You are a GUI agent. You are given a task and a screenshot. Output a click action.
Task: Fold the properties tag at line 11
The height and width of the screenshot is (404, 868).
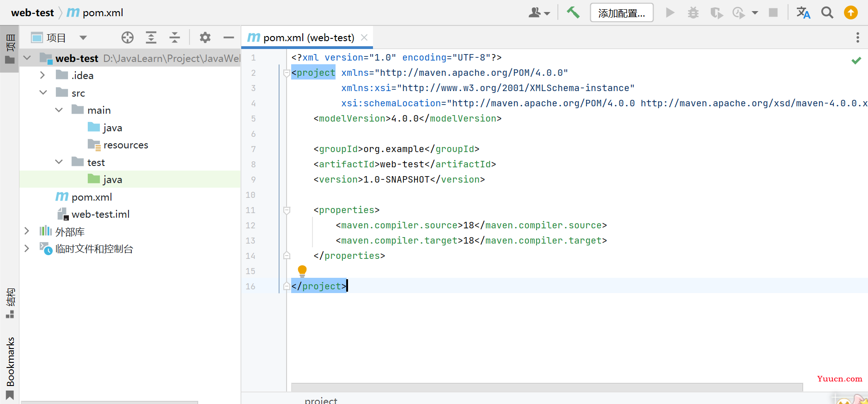click(287, 210)
